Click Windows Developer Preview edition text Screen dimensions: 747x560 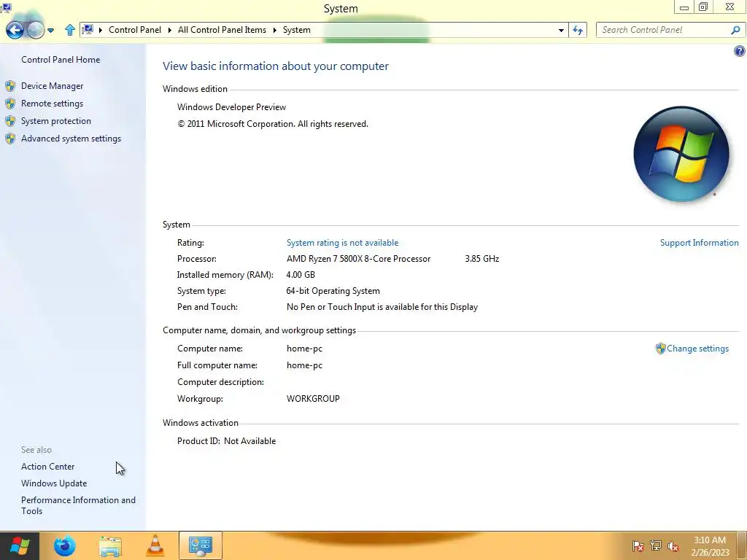pyautogui.click(x=231, y=107)
